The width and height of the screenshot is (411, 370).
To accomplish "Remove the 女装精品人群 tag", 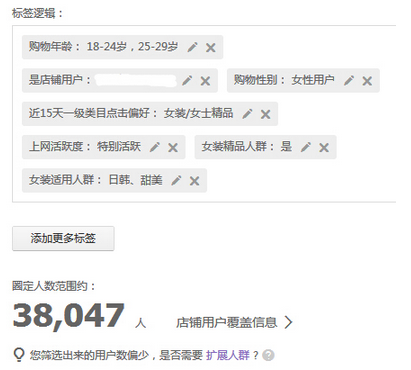I will 324,148.
